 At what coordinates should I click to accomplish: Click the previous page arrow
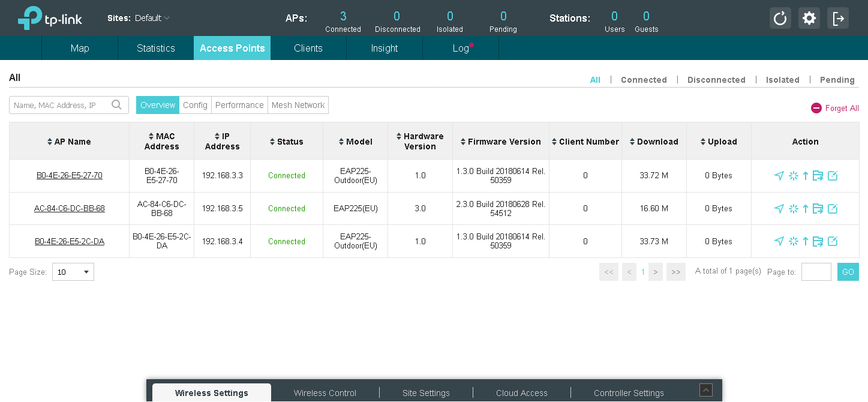629,272
